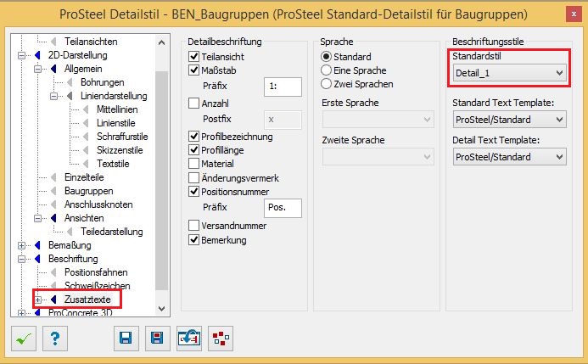Click blue arrow icon beside Allgemein

(53, 69)
